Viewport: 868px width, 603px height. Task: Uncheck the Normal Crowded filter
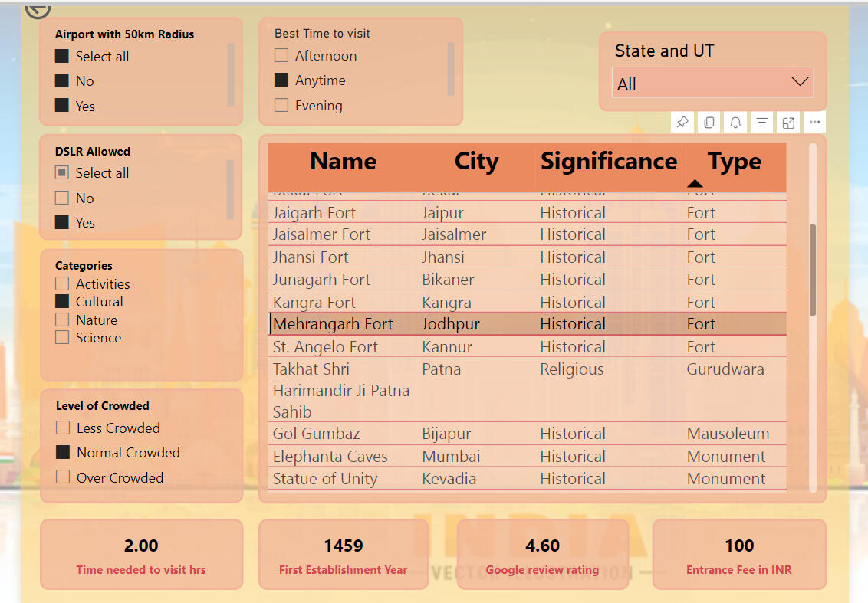click(x=63, y=453)
